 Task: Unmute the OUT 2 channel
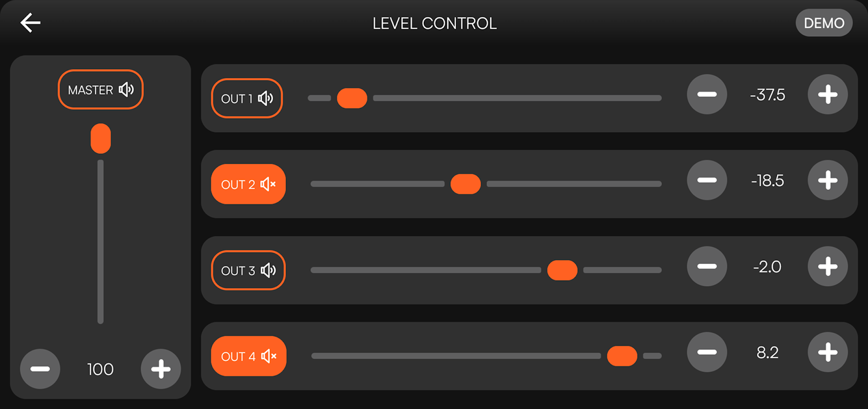pyautogui.click(x=248, y=184)
